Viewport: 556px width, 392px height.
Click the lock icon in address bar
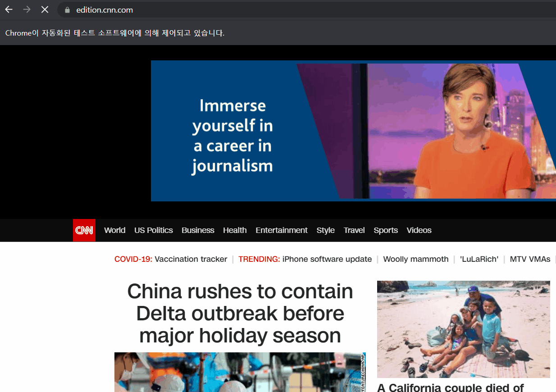click(68, 10)
